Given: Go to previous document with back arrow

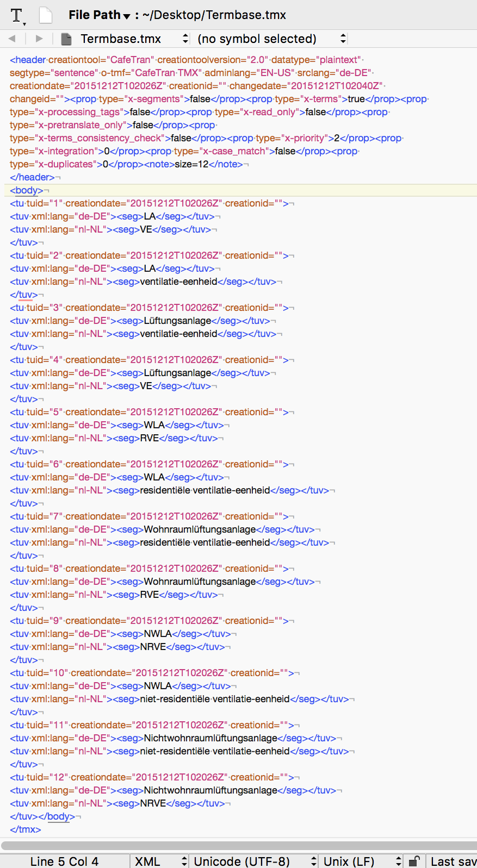Looking at the screenshot, I should (12, 39).
